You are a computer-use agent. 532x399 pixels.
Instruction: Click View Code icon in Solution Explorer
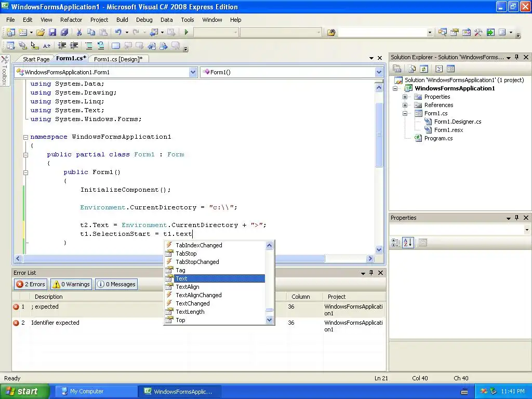click(x=438, y=69)
